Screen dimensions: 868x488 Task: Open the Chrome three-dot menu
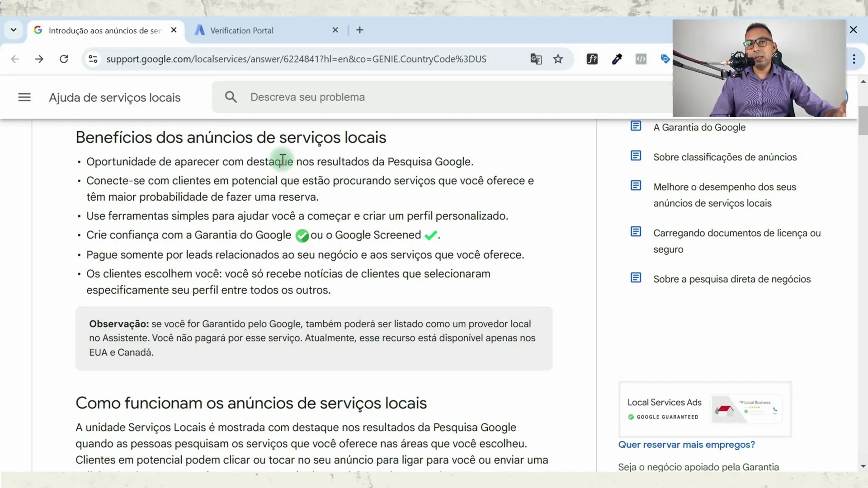[854, 59]
